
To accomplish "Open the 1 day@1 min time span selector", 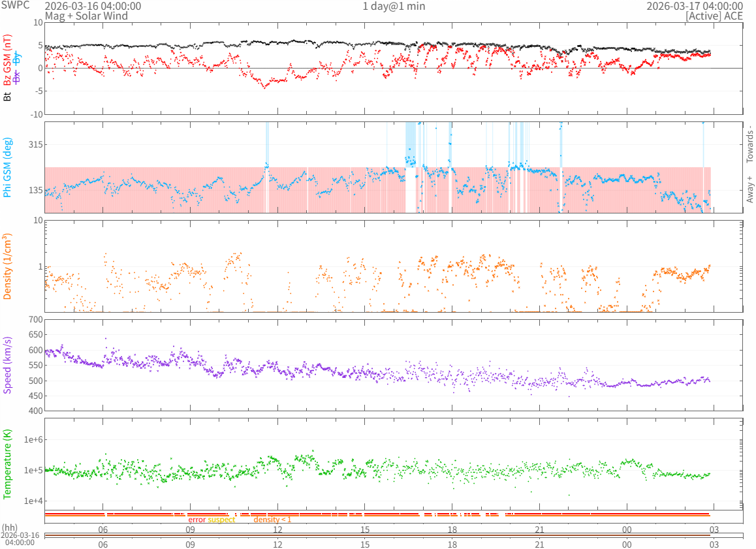I will pyautogui.click(x=394, y=6).
